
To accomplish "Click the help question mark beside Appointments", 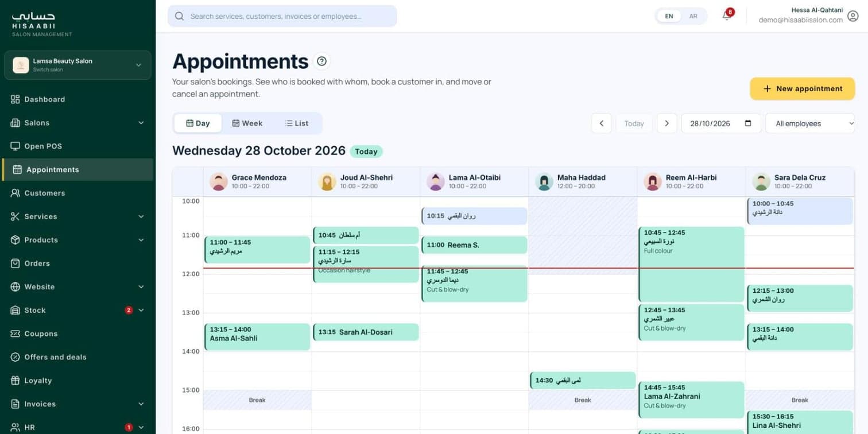I will [x=321, y=61].
